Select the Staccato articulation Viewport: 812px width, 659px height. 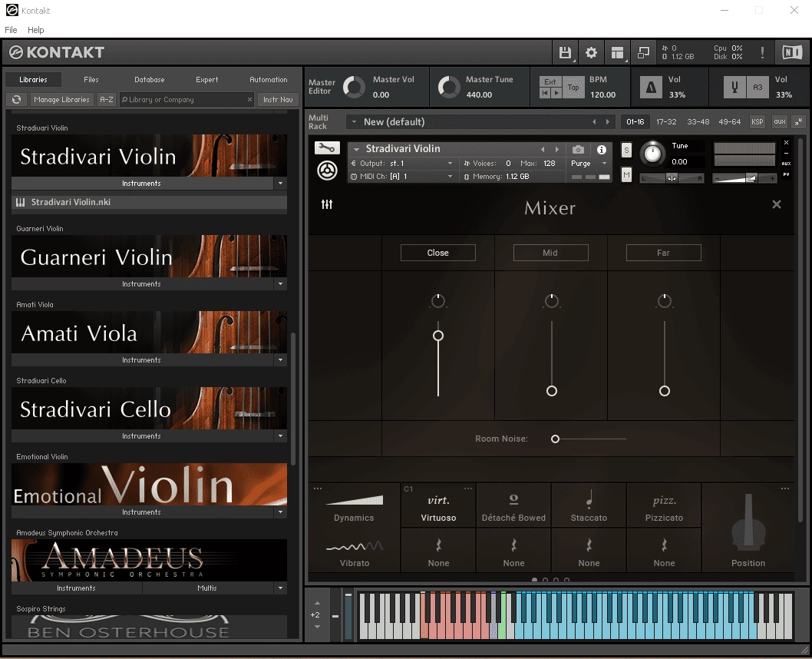point(589,505)
